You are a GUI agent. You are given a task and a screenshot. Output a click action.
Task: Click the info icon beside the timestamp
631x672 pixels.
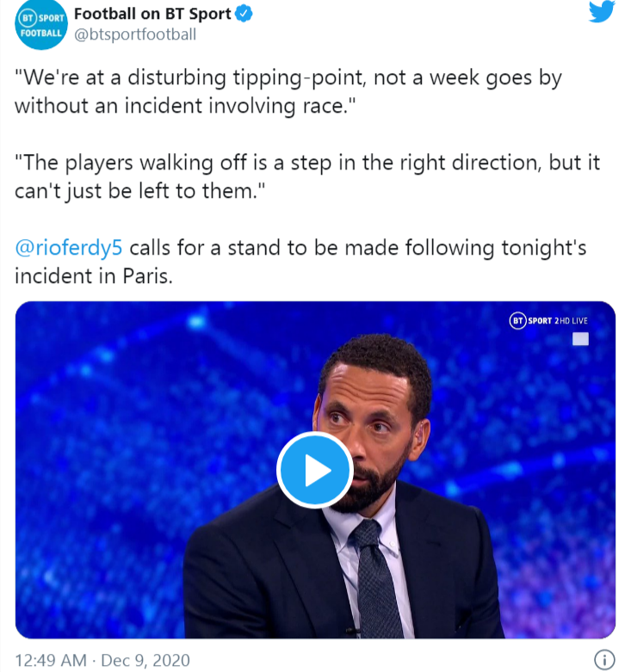pos(604,660)
